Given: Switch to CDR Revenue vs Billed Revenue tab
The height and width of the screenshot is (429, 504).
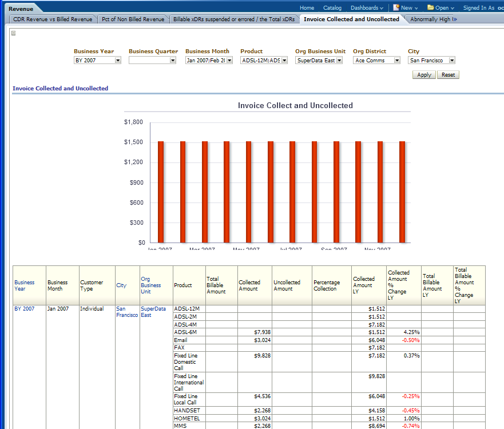Looking at the screenshot, I should pos(52,19).
